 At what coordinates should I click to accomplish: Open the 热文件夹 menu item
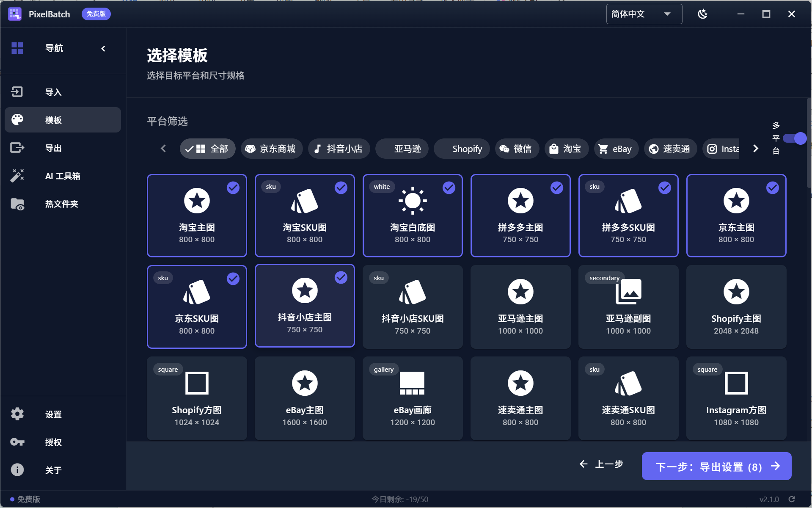point(63,204)
